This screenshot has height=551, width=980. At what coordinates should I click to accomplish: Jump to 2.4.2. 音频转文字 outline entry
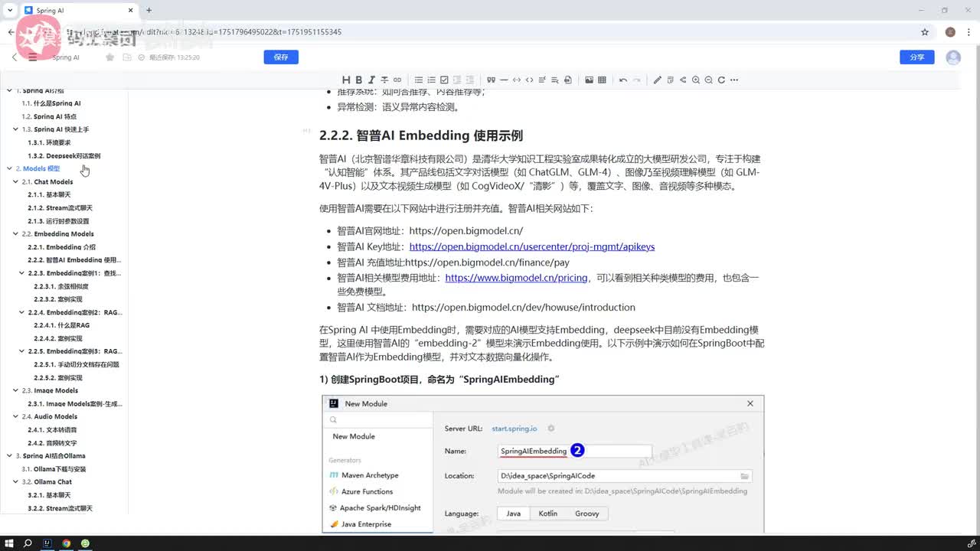click(52, 443)
